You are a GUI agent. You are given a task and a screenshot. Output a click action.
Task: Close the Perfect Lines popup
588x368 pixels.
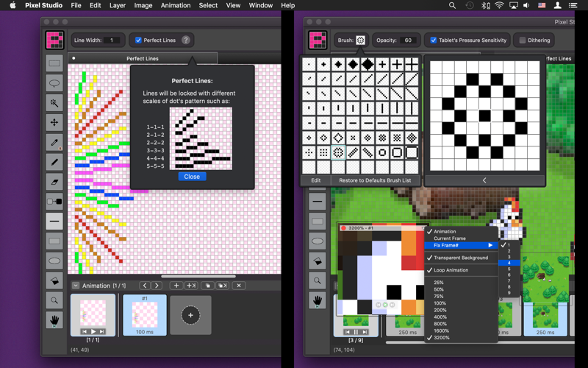point(192,177)
